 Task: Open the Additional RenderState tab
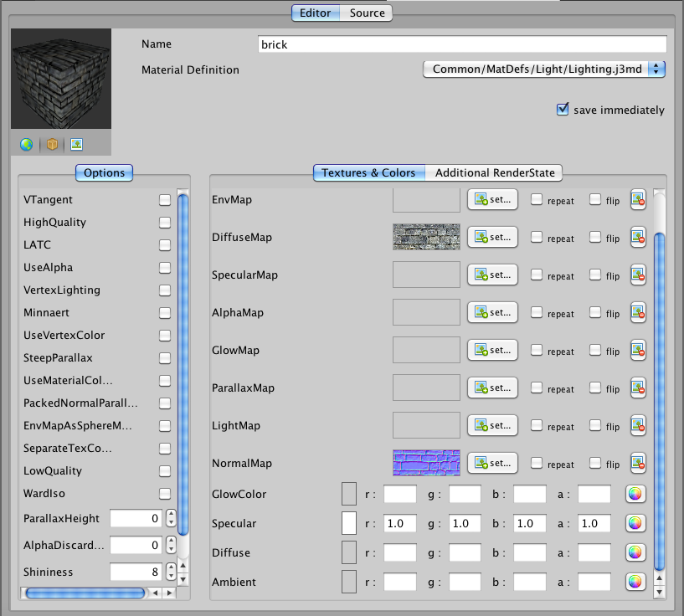496,172
